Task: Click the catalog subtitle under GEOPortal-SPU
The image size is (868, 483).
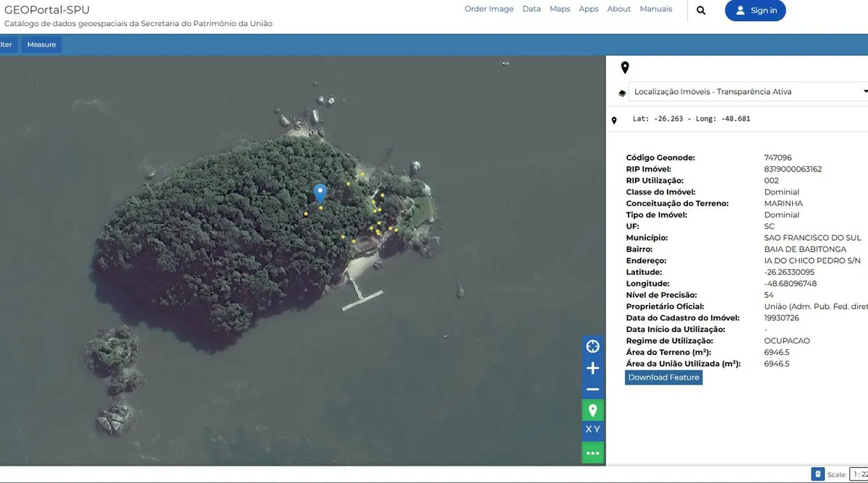Action: [138, 24]
